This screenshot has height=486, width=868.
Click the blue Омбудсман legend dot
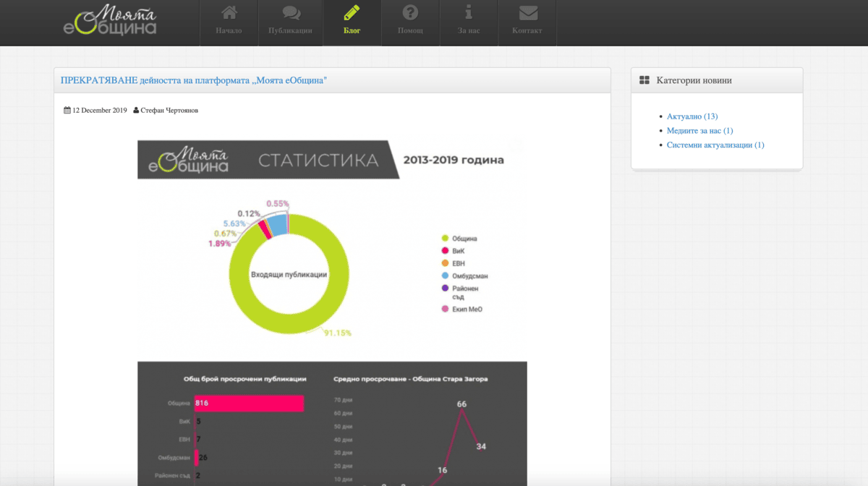click(x=445, y=276)
